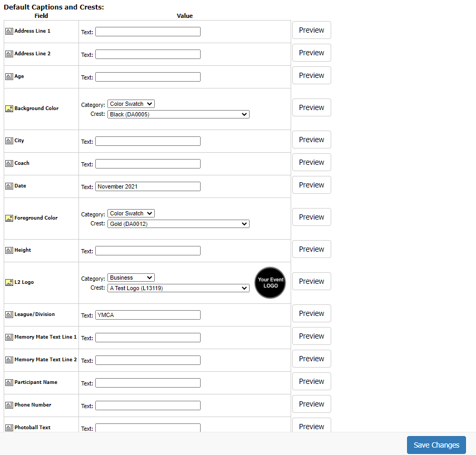Open the Gold (DA0012) crest dropdown
Image resolution: width=476 pixels, height=455 pixels.
[178, 224]
